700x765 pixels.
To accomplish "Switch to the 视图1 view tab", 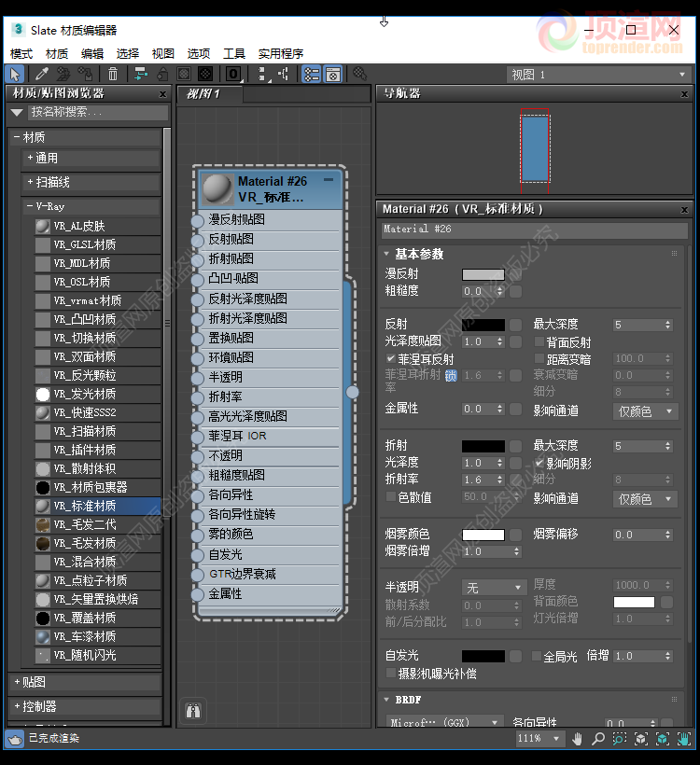I will [210, 93].
